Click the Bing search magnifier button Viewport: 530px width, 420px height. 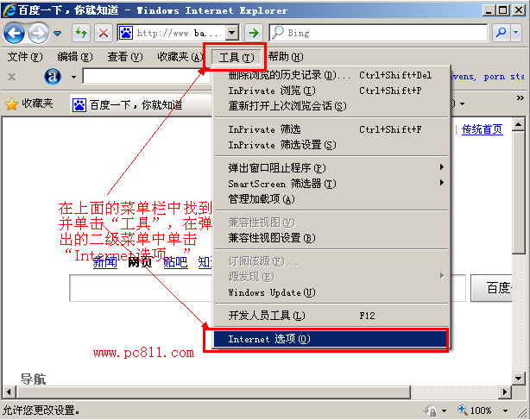click(x=502, y=33)
